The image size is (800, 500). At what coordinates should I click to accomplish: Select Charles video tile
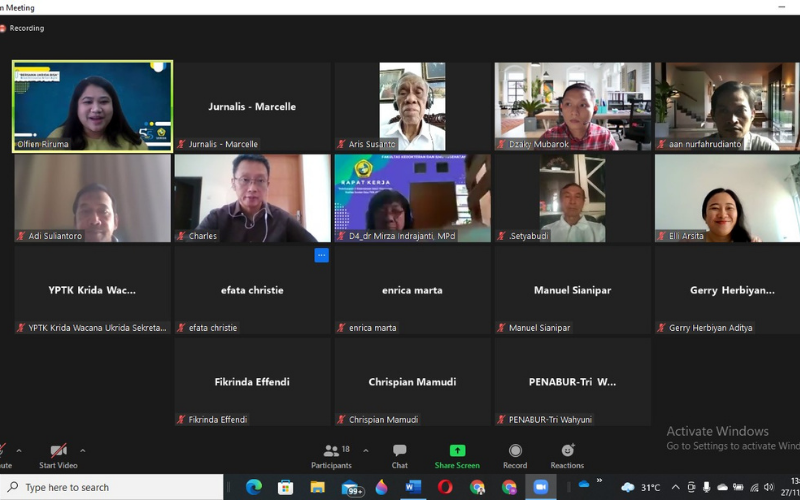(x=253, y=198)
